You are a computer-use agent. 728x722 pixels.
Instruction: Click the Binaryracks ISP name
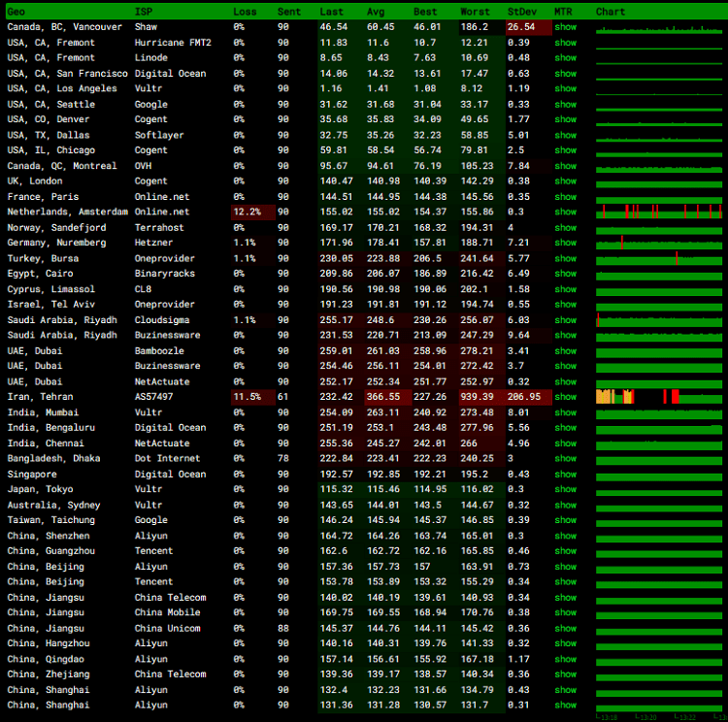click(165, 274)
